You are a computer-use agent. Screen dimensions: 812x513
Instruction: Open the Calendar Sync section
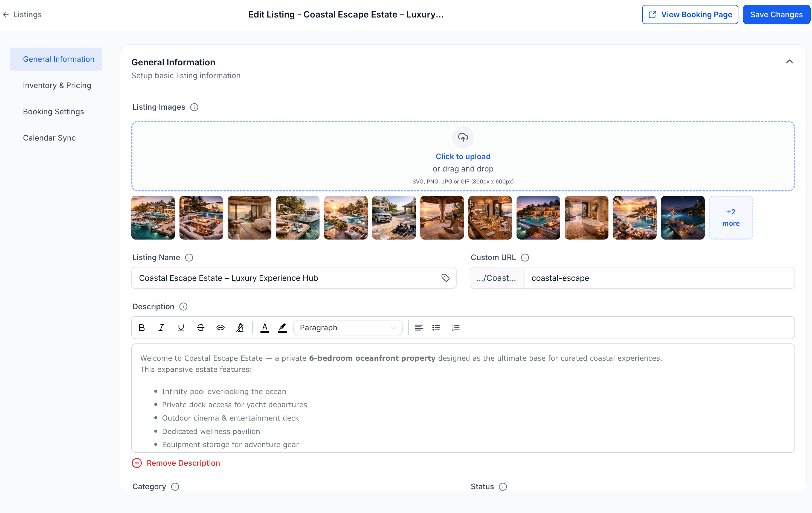(x=49, y=138)
